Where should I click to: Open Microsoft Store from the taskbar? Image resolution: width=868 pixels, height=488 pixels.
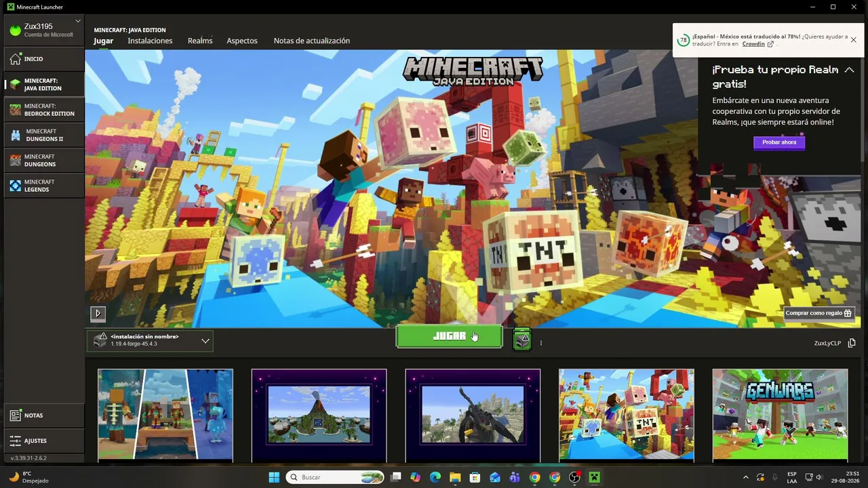click(x=475, y=477)
